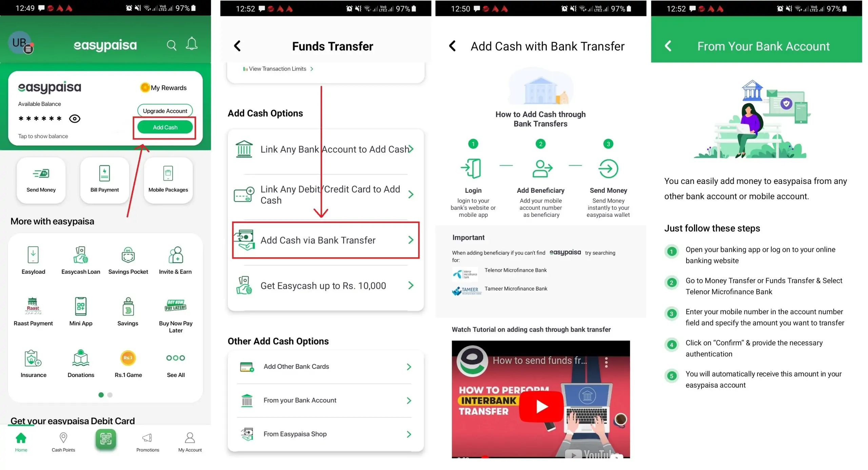Tap Upgrade Account button
This screenshot has height=470, width=868.
coord(165,110)
